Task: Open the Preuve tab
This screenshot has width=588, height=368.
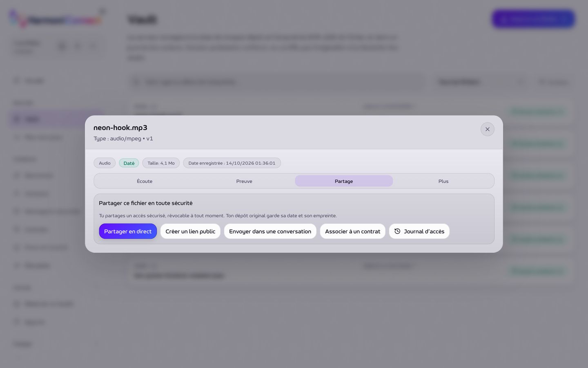Action: 244,181
